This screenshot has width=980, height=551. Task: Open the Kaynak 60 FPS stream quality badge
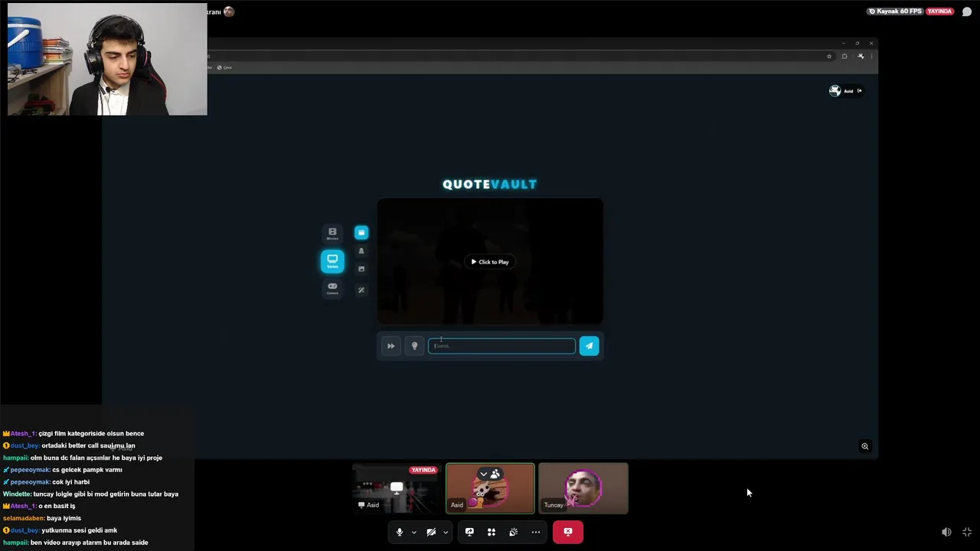[x=894, y=11]
